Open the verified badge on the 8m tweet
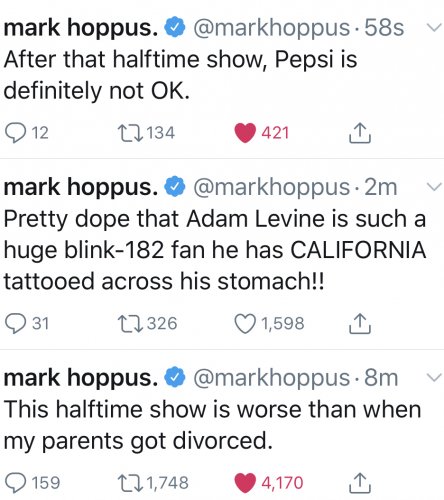The width and height of the screenshot is (444, 500). point(175,378)
